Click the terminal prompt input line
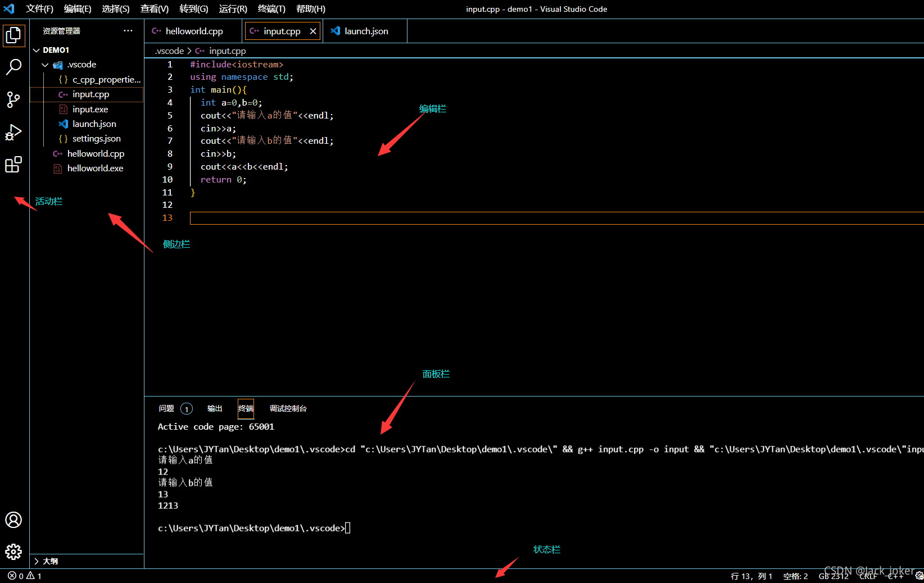 pos(254,528)
